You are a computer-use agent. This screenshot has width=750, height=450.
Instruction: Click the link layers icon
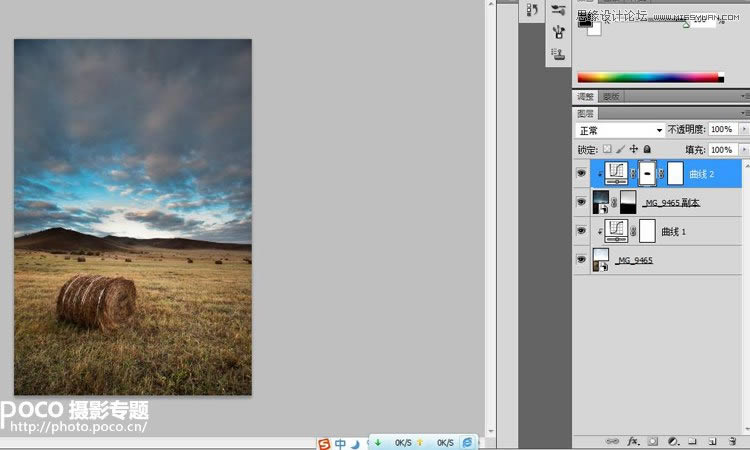point(611,440)
